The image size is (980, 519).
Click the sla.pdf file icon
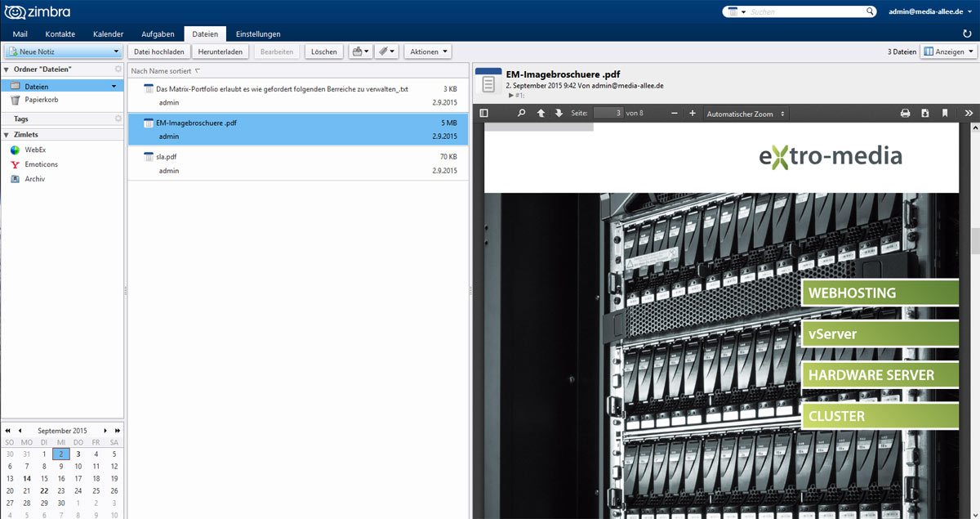(x=149, y=156)
